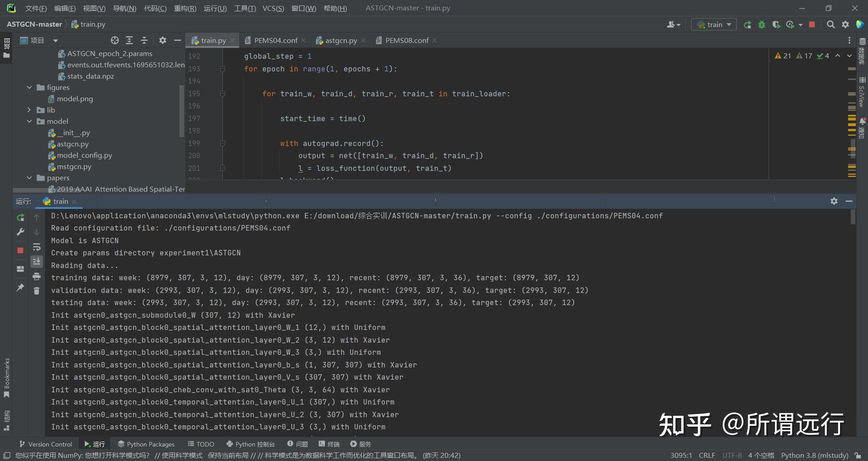Image resolution: width=868 pixels, height=461 pixels.
Task: Switch to PEMS04.conf editor tab
Action: pos(275,41)
